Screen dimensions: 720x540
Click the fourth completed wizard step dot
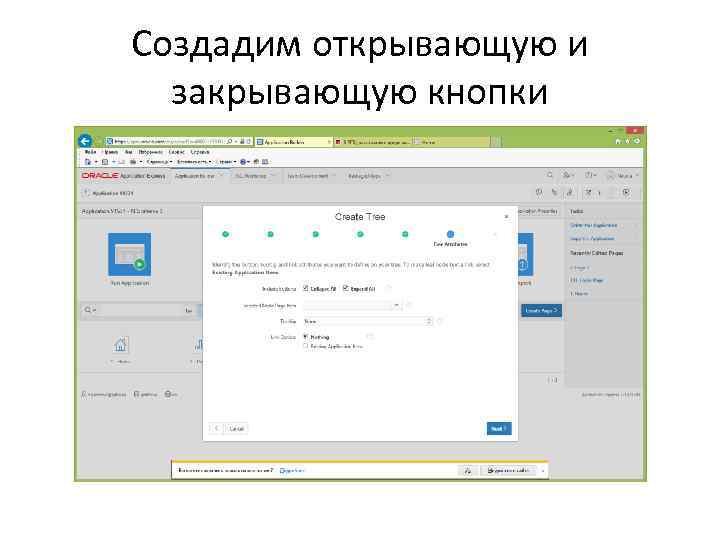pos(360,234)
